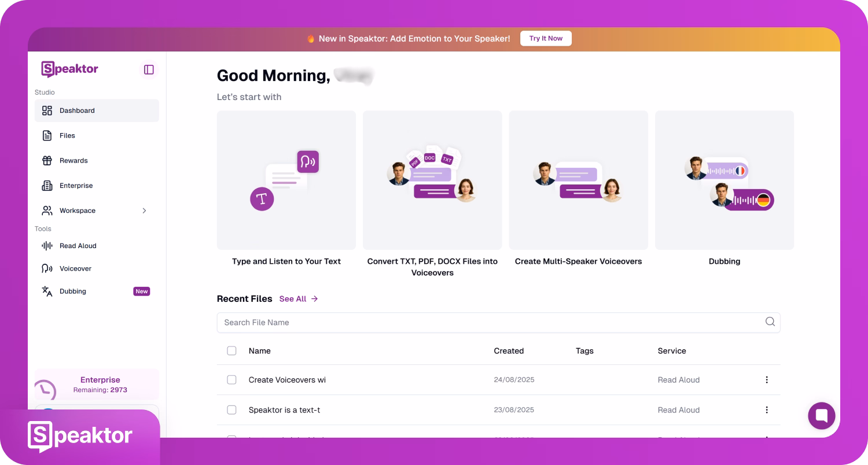
Task: Open Read Aloud tool in sidebar
Action: (x=78, y=246)
